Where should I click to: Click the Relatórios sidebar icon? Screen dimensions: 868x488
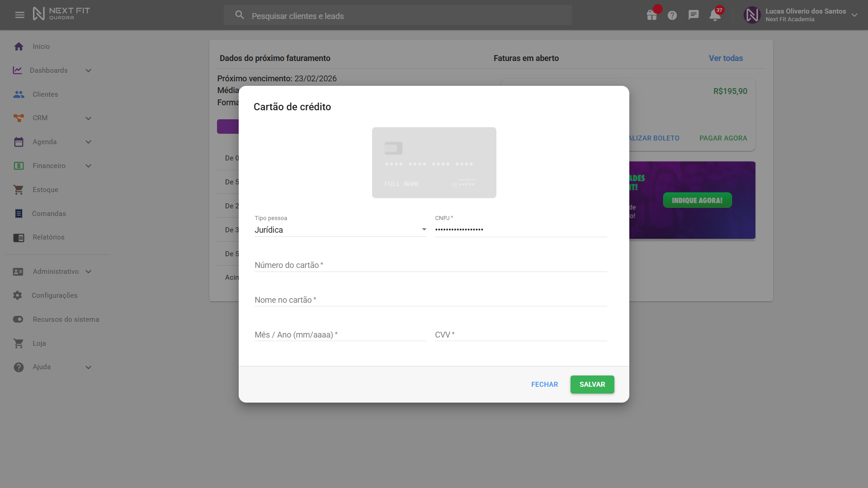point(19,238)
